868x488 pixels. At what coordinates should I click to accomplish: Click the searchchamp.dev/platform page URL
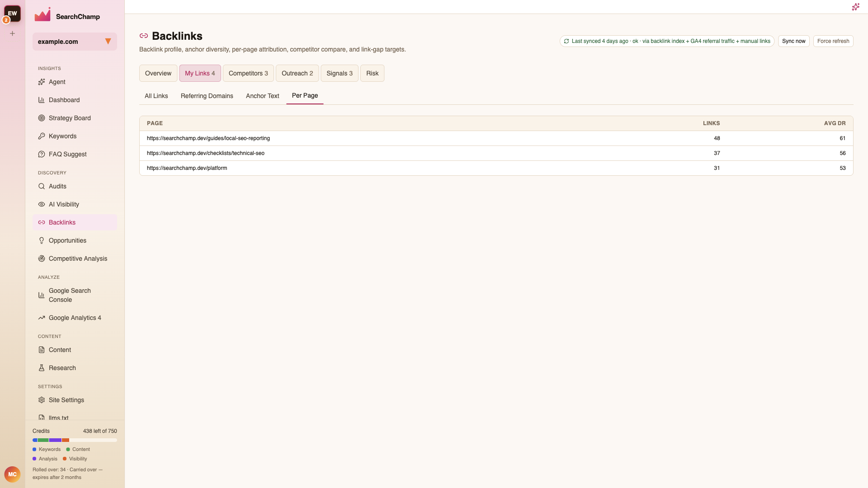click(x=187, y=168)
